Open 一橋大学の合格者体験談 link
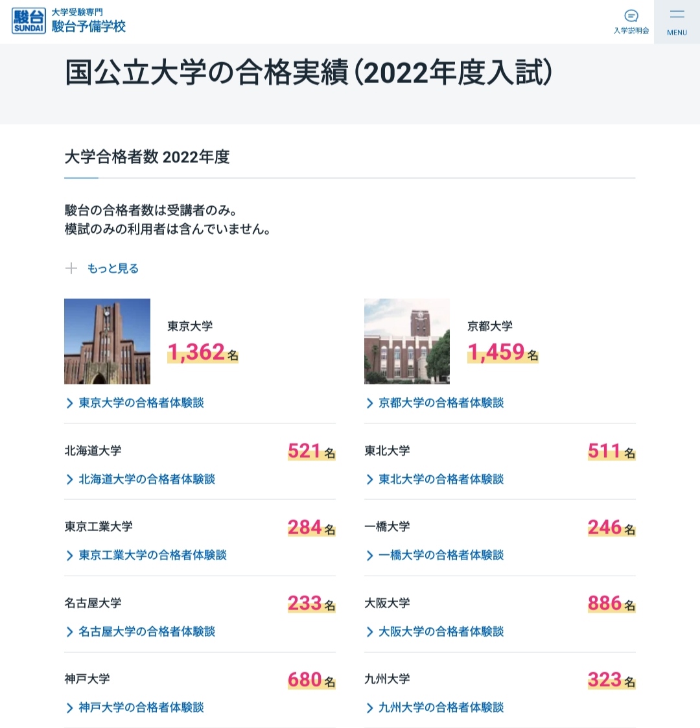Screen dimensions: 700x728 click(441, 556)
